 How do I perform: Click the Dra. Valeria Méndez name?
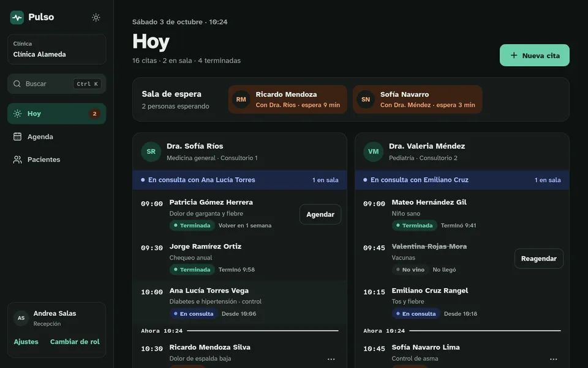click(427, 146)
